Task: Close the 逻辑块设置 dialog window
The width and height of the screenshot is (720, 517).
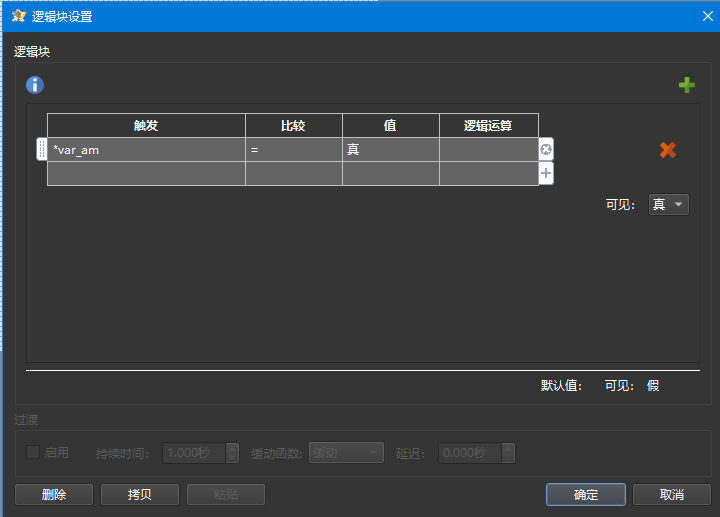Action: pyautogui.click(x=704, y=15)
